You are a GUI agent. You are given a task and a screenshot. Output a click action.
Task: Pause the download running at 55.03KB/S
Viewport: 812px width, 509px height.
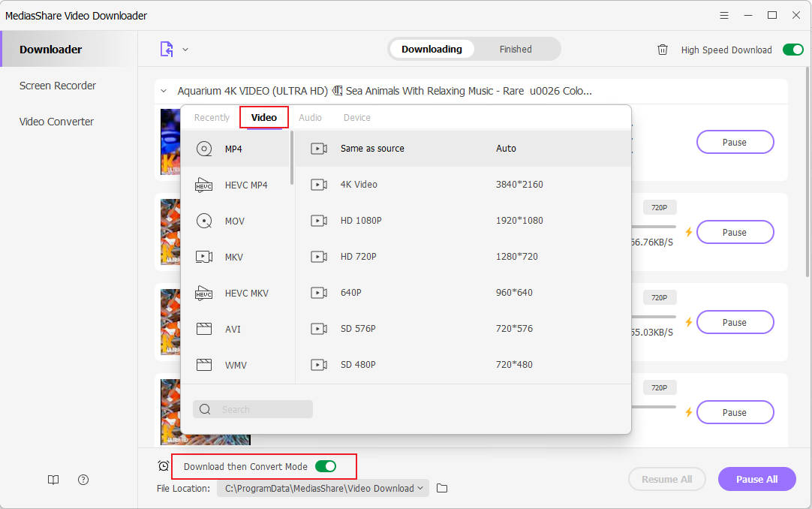(x=735, y=323)
